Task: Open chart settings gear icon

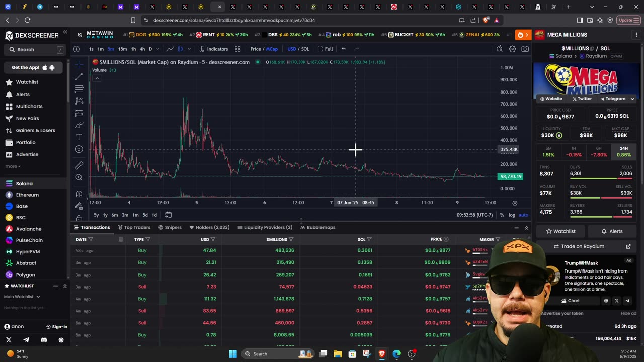Action: coord(512,49)
